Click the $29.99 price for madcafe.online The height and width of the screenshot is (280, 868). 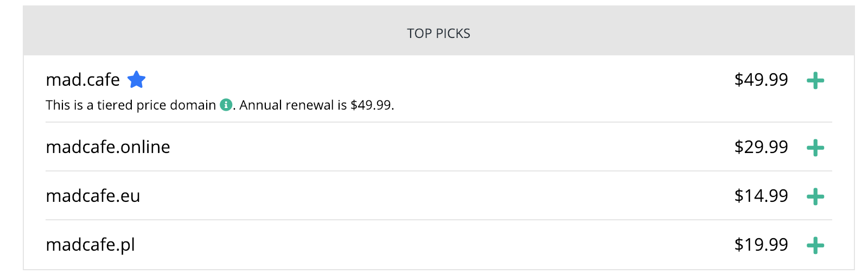[x=761, y=147]
